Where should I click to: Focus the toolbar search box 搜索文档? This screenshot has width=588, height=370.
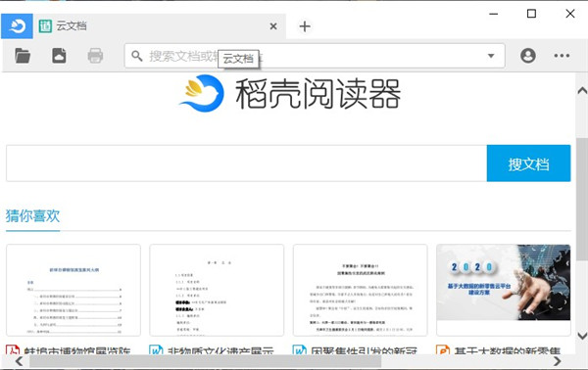click(x=315, y=56)
